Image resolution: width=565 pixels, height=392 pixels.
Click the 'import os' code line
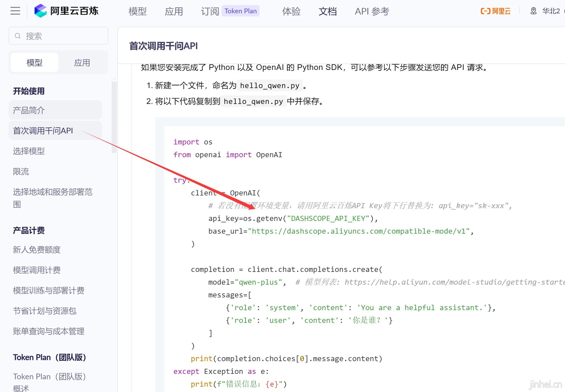coord(193,142)
